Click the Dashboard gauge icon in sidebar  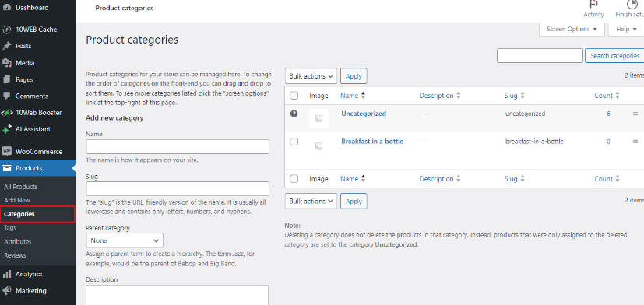[6, 7]
